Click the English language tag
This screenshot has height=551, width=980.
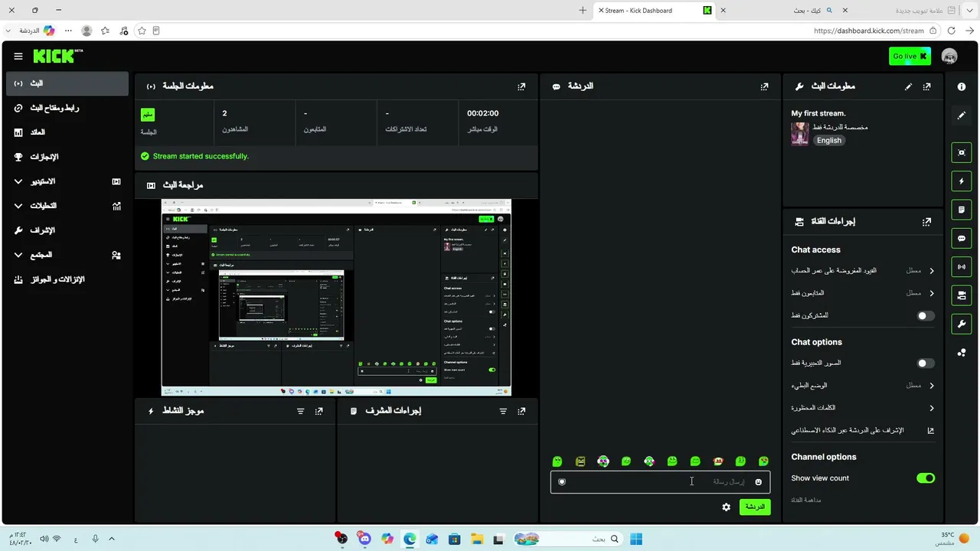point(829,141)
